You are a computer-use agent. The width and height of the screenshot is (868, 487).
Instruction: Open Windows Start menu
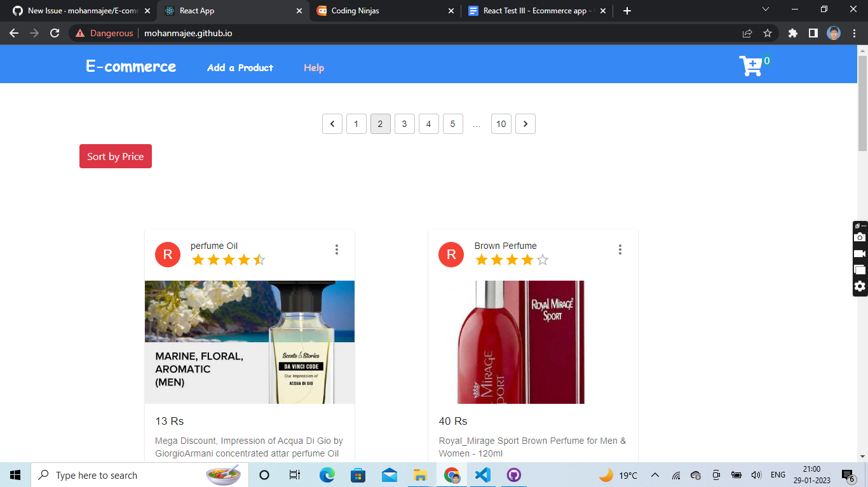pos(15,475)
